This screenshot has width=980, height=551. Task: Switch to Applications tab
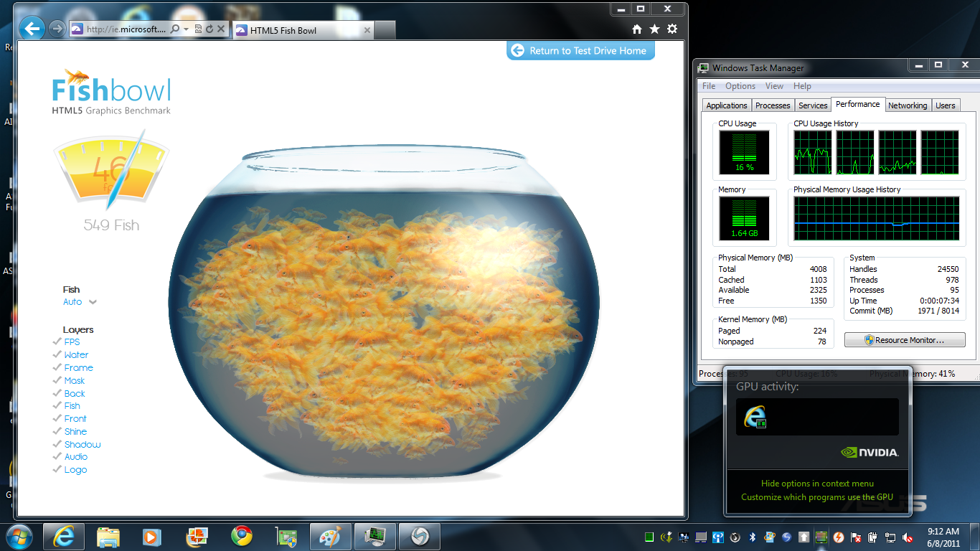click(727, 105)
